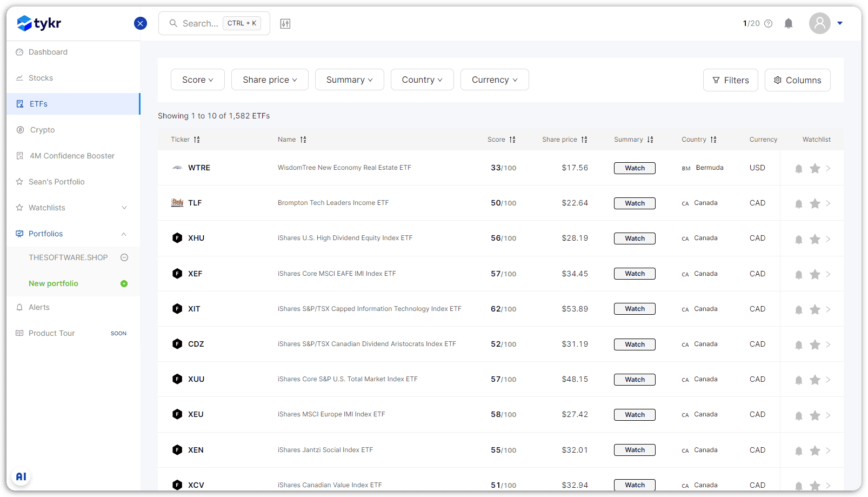
Task: Collapse the Portfolios section chevron
Action: click(124, 234)
